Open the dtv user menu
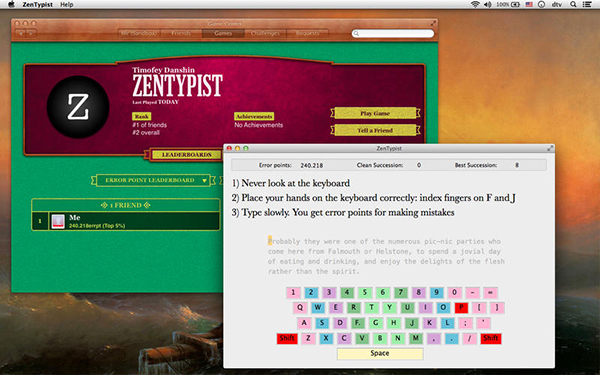Image resolution: width=600 pixels, height=375 pixels. [557, 5]
